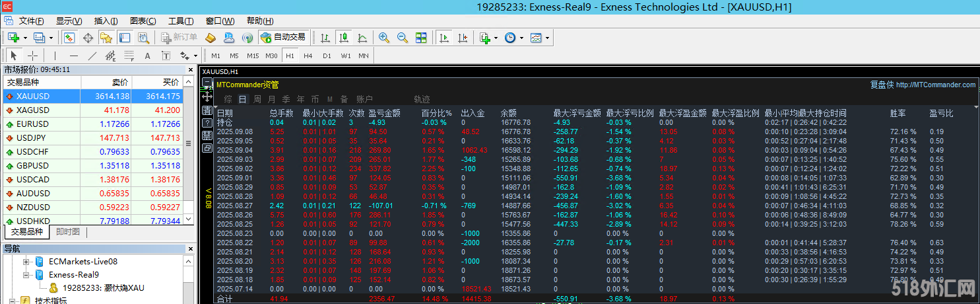This screenshot has height=304, width=980.
Task: Click the 新订单 new order button
Action: pos(179,38)
